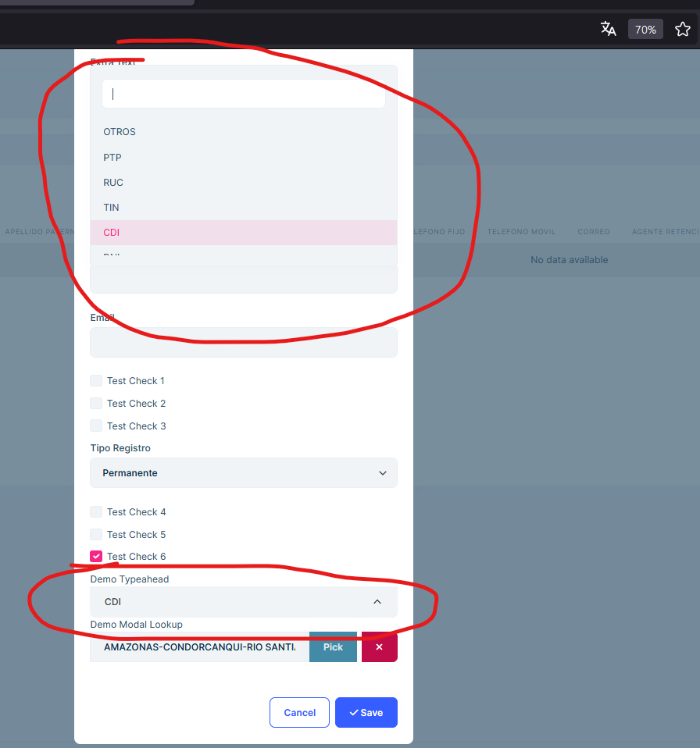
Task: Click the Email input field
Action: coord(244,343)
